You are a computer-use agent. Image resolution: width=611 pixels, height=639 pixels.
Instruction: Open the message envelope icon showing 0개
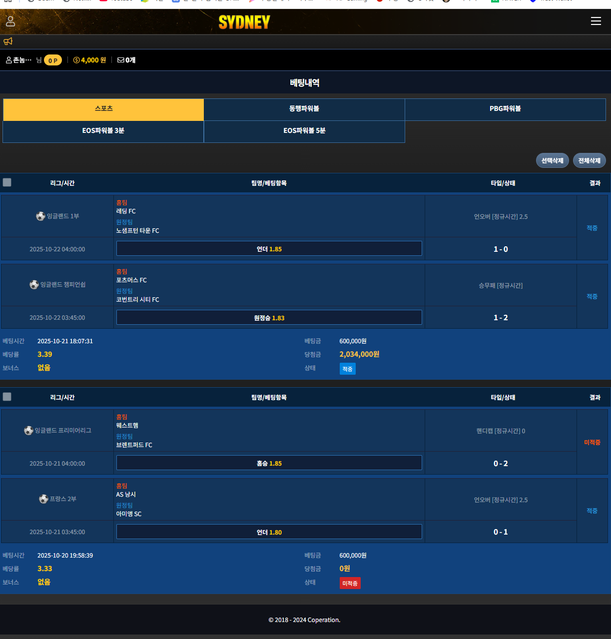point(121,60)
